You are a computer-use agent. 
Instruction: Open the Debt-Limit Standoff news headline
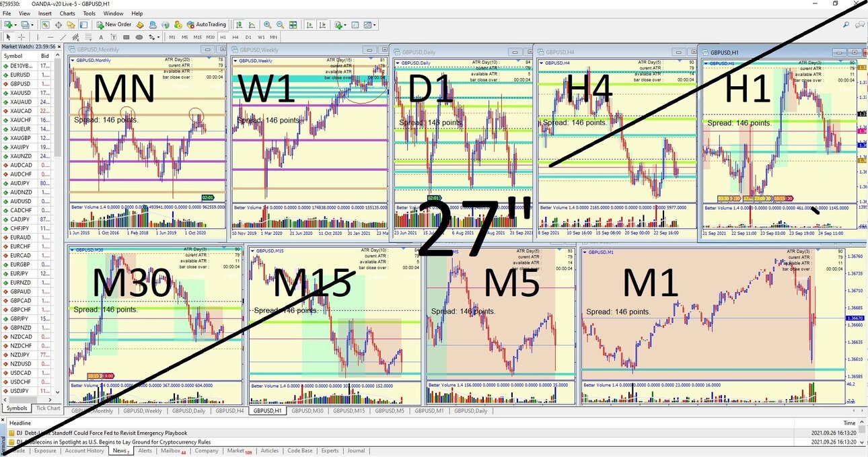tap(101, 433)
